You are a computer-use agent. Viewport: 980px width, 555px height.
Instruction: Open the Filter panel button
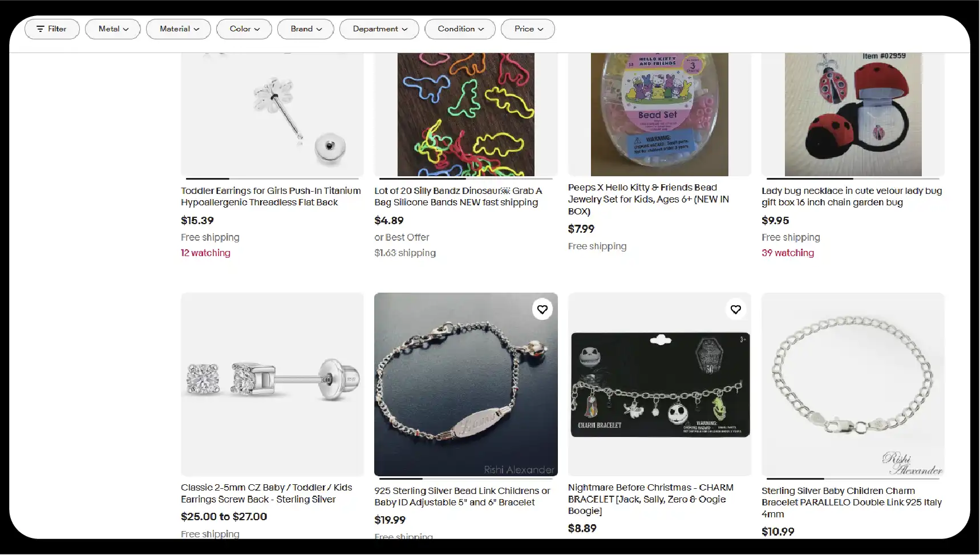52,29
